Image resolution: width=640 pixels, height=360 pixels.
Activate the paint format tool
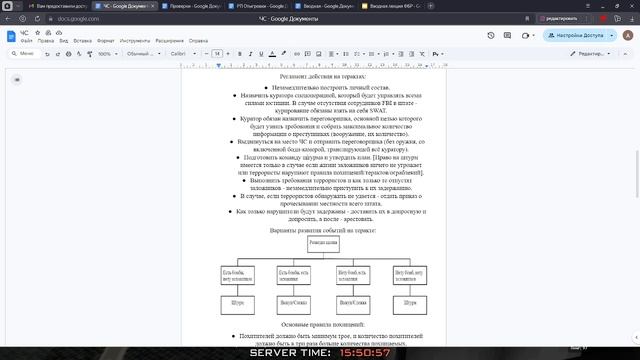coord(90,54)
